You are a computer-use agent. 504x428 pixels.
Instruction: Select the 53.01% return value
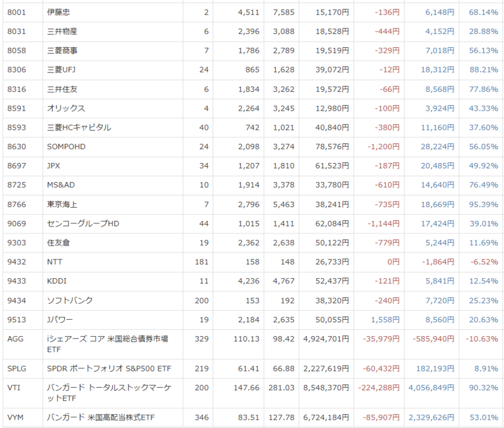pos(484,417)
